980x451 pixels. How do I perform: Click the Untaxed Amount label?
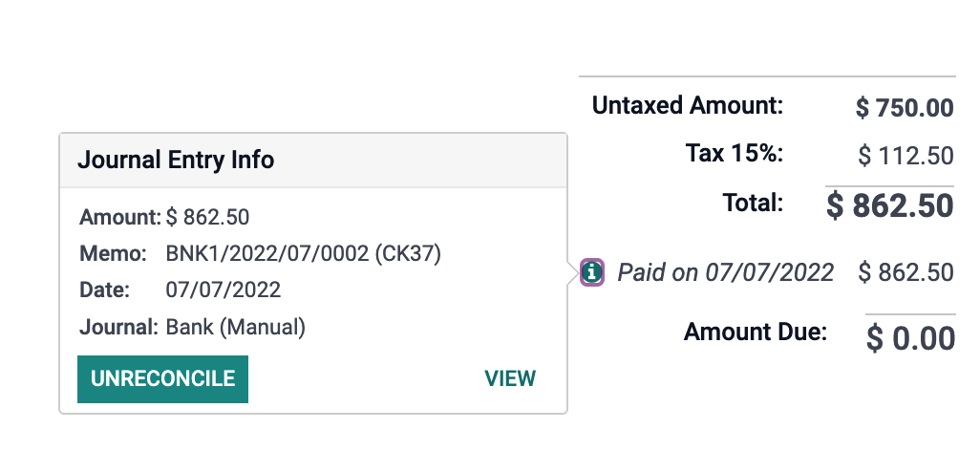click(x=688, y=105)
